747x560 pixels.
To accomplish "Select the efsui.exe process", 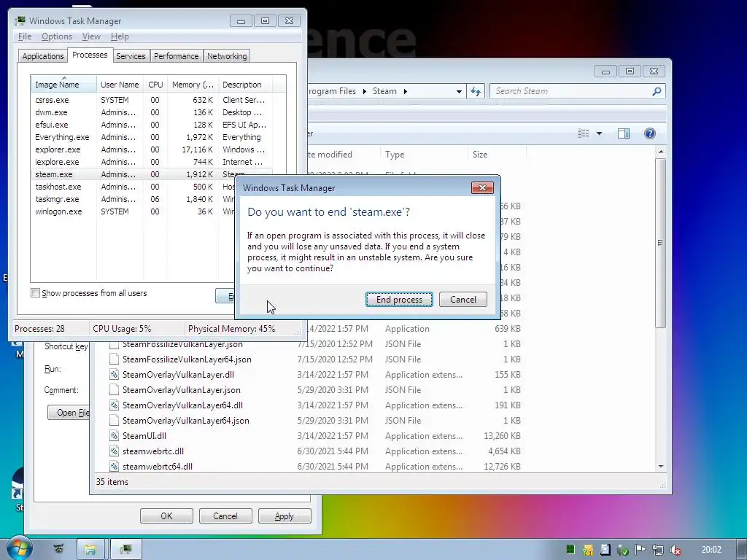I will (x=152, y=125).
